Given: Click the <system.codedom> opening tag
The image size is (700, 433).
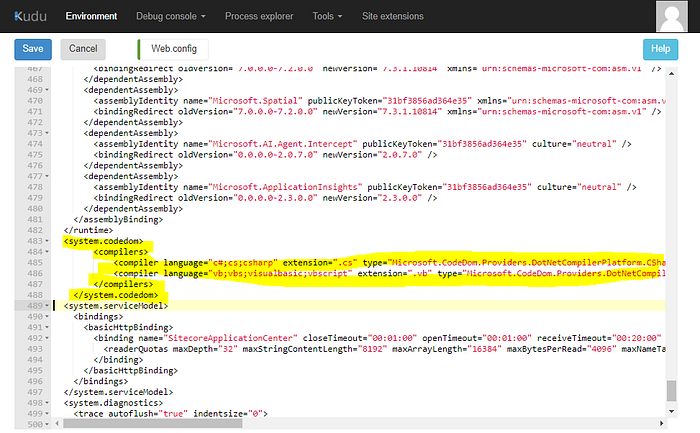Looking at the screenshot, I should tap(104, 241).
